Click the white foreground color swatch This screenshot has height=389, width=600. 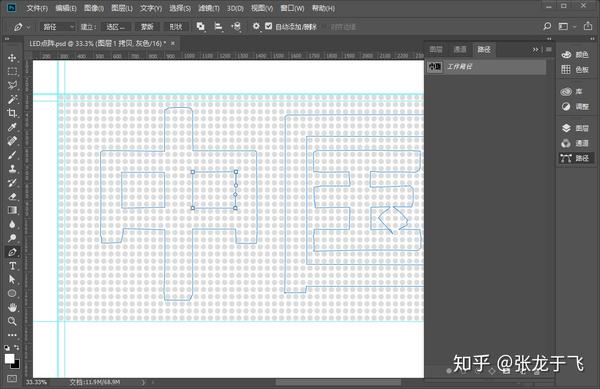(9, 358)
